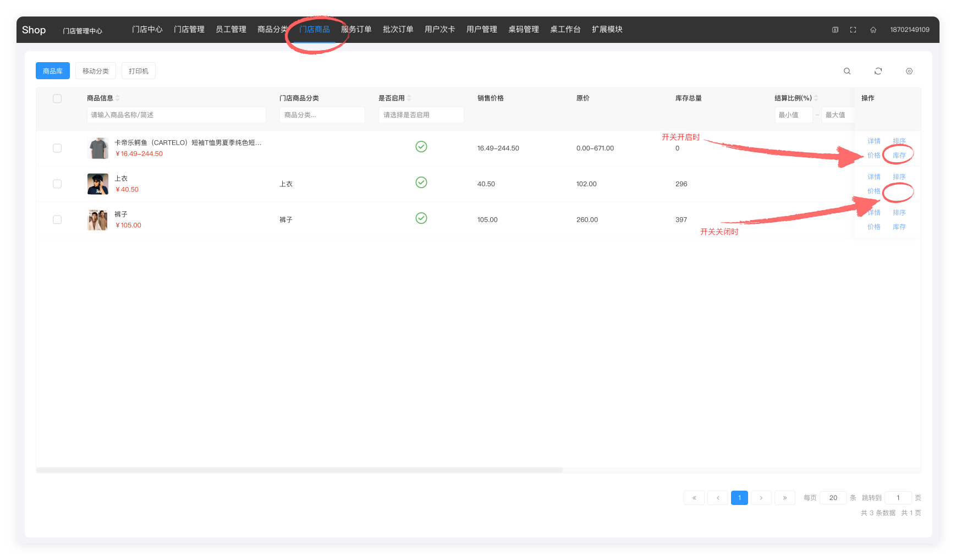Open the hexagon settings icon above the table
956x560 pixels.
point(909,71)
